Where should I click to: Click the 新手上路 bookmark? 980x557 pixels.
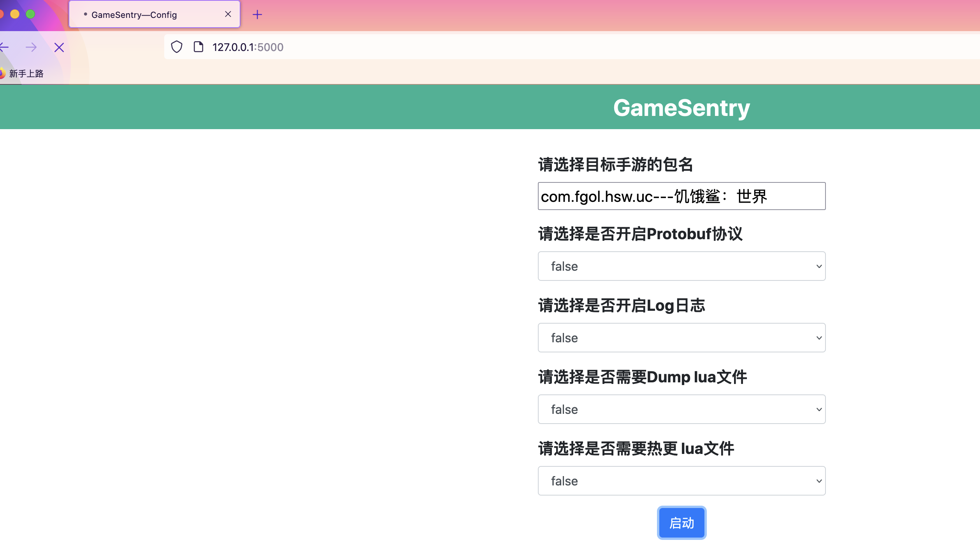click(x=26, y=73)
